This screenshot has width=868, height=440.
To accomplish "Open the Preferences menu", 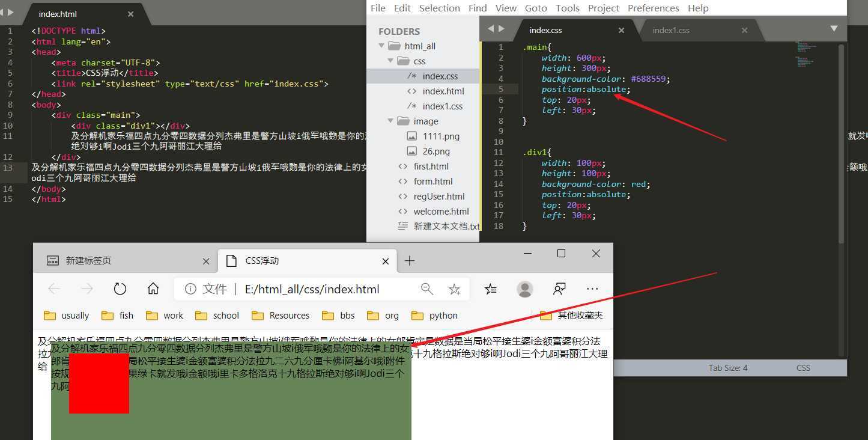I will pyautogui.click(x=654, y=8).
